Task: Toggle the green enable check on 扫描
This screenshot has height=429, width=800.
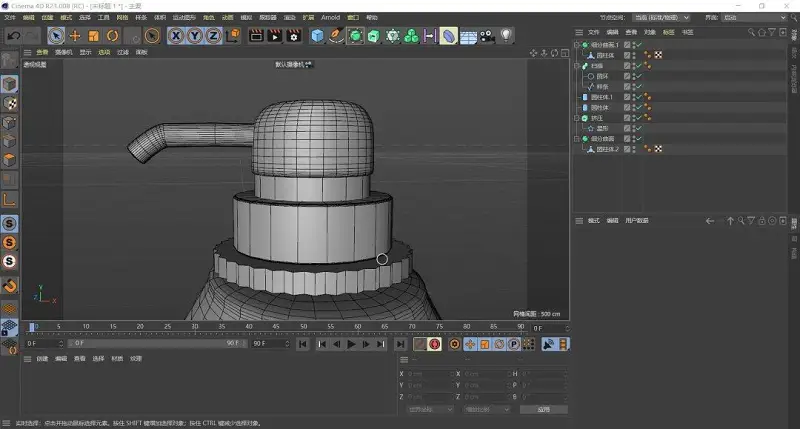Action: [639, 66]
